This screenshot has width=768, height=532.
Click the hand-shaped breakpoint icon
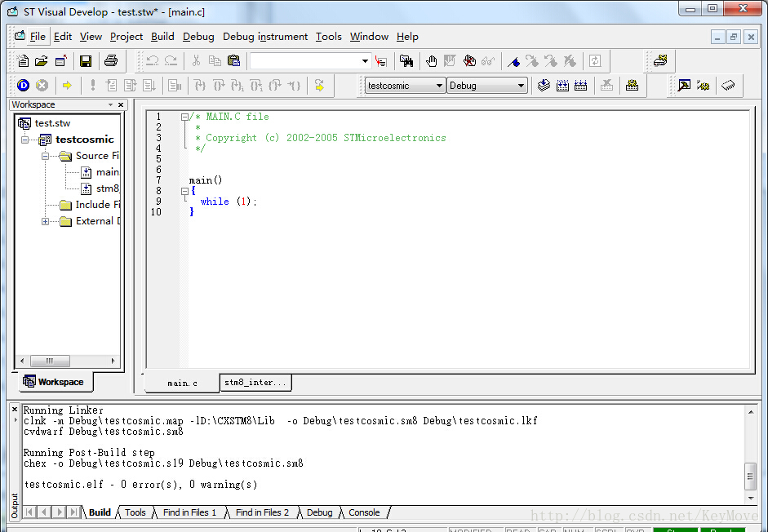431,61
